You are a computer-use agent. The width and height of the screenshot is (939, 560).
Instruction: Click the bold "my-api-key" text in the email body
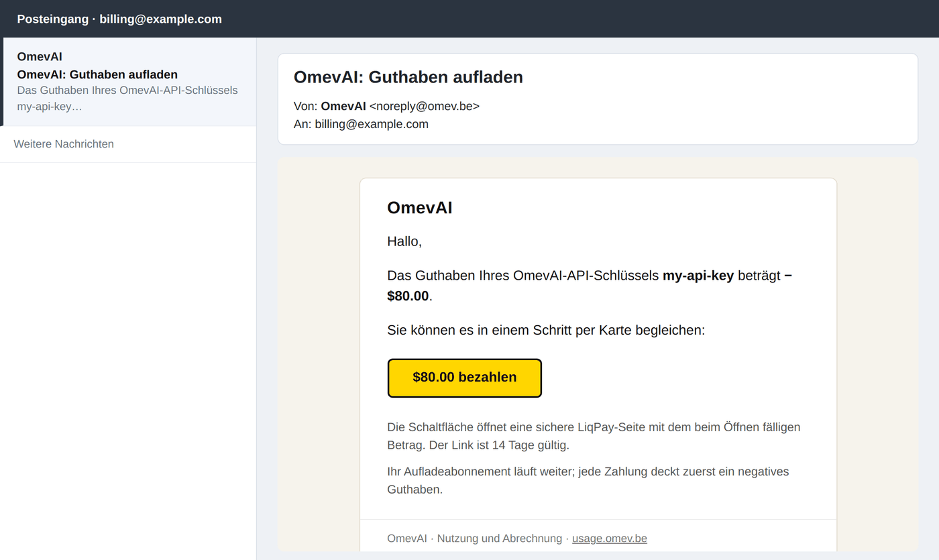(698, 276)
